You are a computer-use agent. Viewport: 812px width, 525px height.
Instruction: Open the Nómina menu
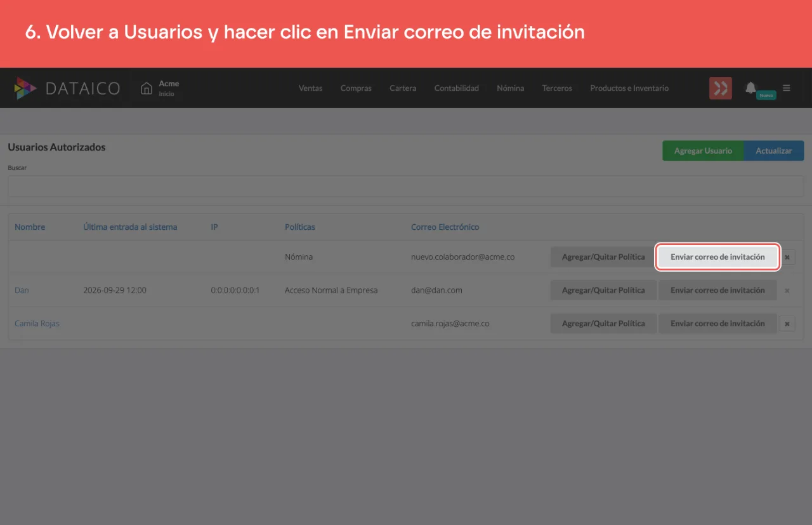511,88
